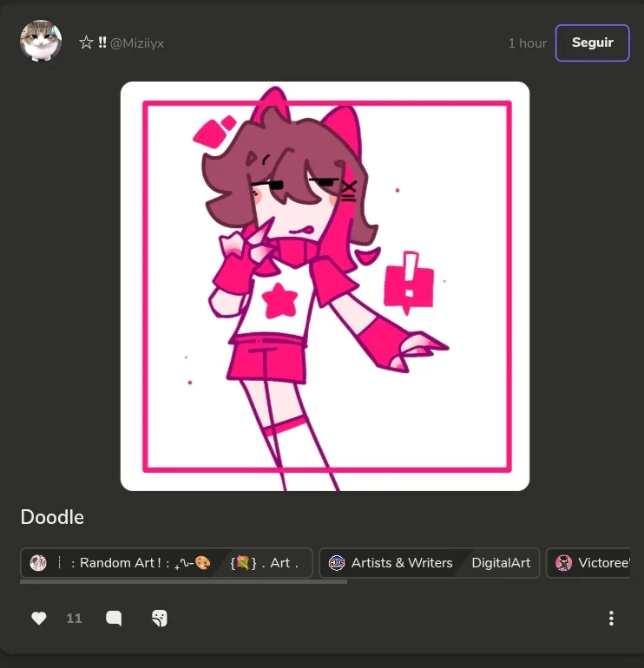
Task: Select the . Art . channel chip
Action: click(x=264, y=563)
